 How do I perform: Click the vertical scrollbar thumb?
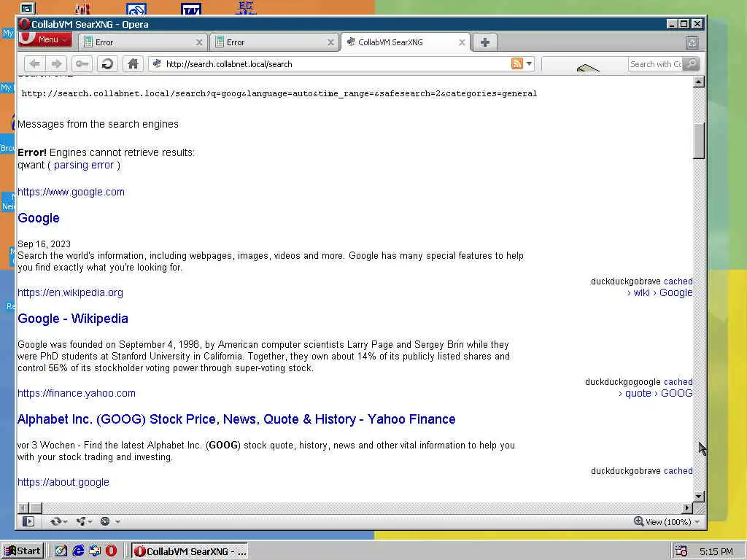[698, 141]
